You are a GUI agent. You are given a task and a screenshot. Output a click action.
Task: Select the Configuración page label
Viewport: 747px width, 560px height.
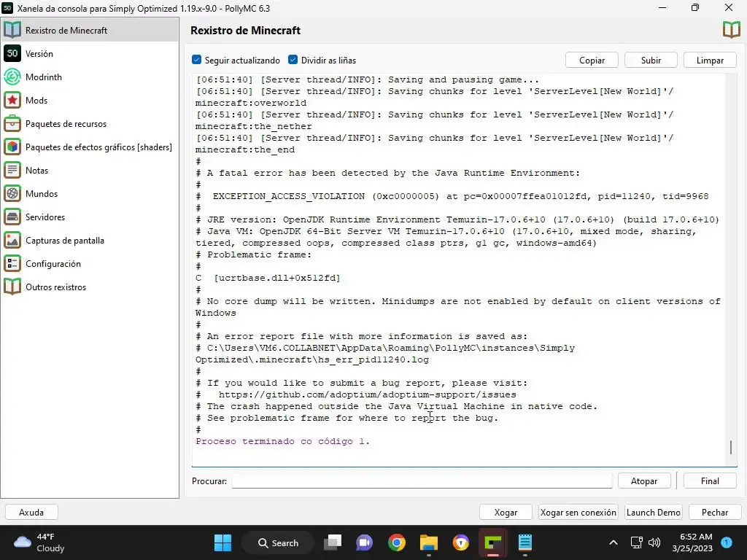coord(53,264)
